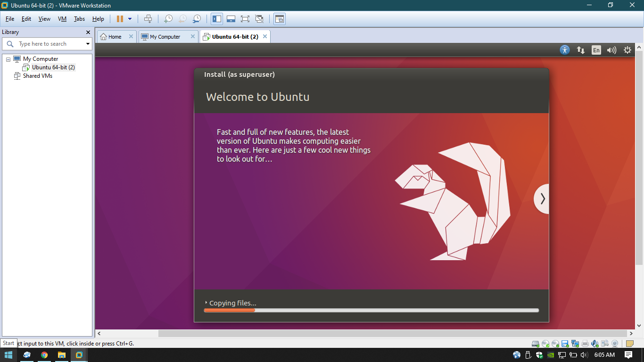Image resolution: width=644 pixels, height=362 pixels.
Task: Collapse the My Computer tree node
Action: (8, 59)
